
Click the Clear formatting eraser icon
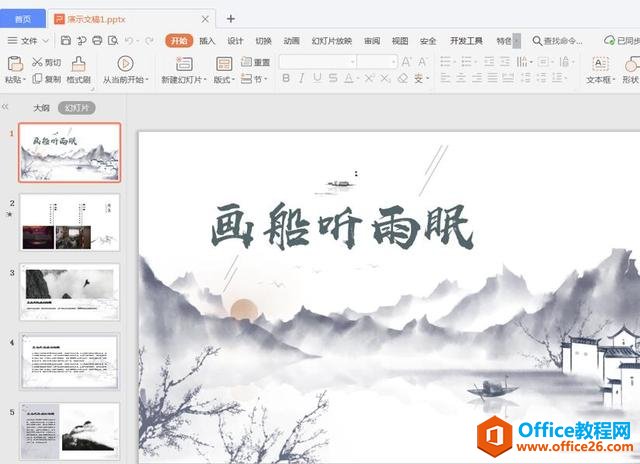pyautogui.click(x=402, y=78)
